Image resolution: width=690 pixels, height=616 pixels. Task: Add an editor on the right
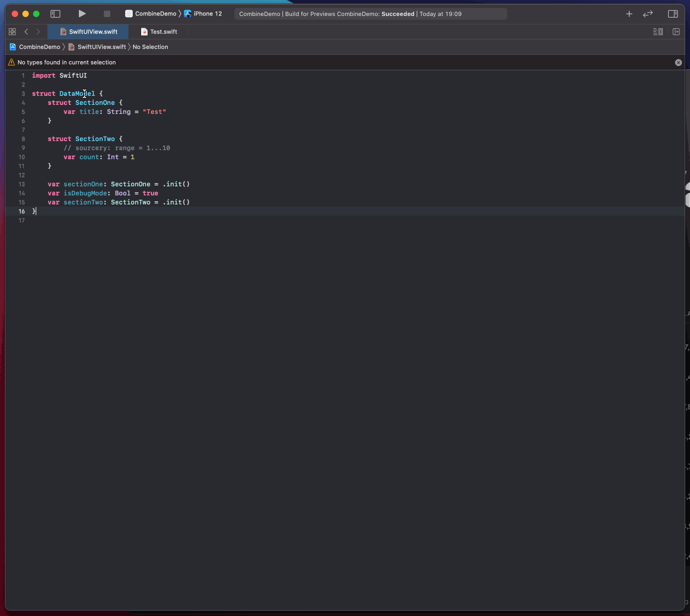676,32
